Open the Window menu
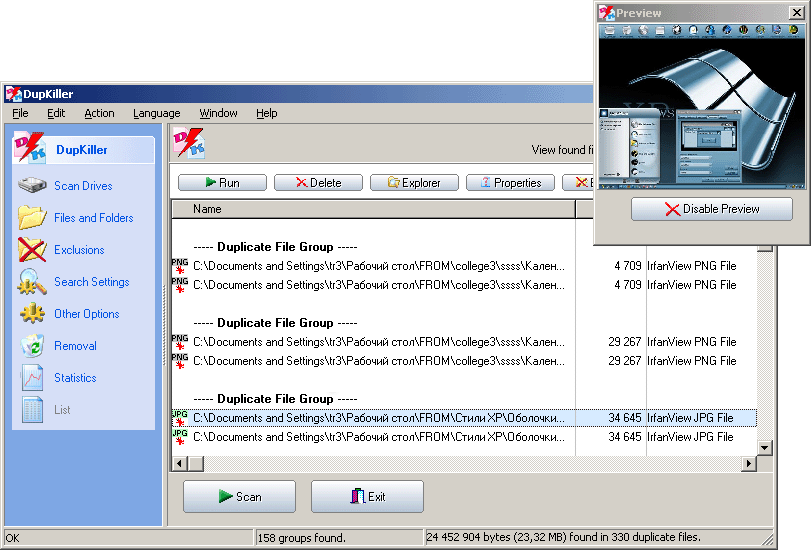Viewport: 811px width, 550px height. pyautogui.click(x=218, y=113)
